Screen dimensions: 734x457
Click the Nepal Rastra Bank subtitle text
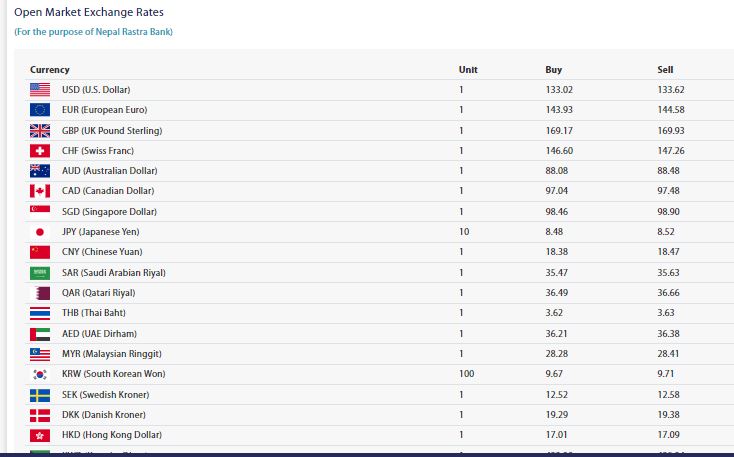pos(94,32)
